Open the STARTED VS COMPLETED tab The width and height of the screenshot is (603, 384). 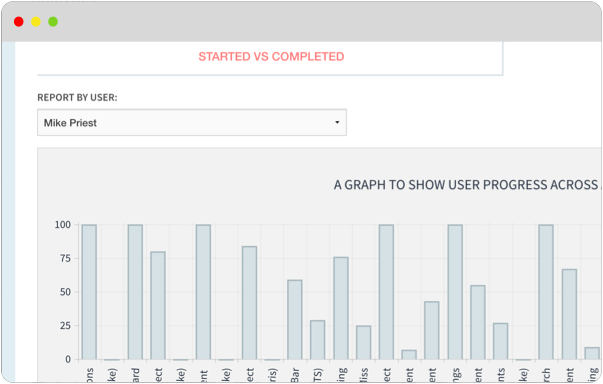click(x=271, y=57)
